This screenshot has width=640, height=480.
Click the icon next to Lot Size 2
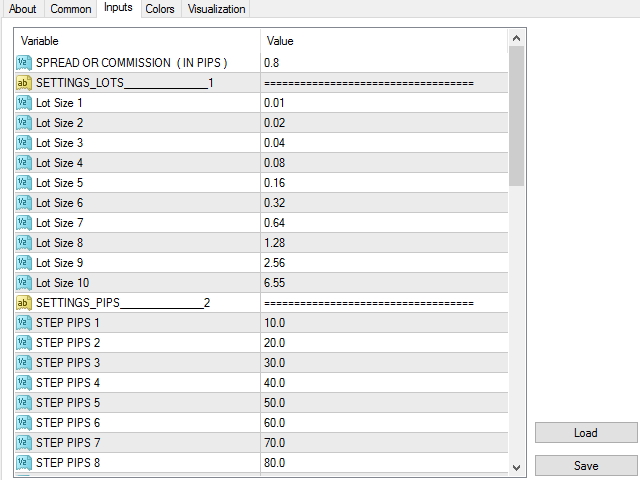tap(24, 123)
